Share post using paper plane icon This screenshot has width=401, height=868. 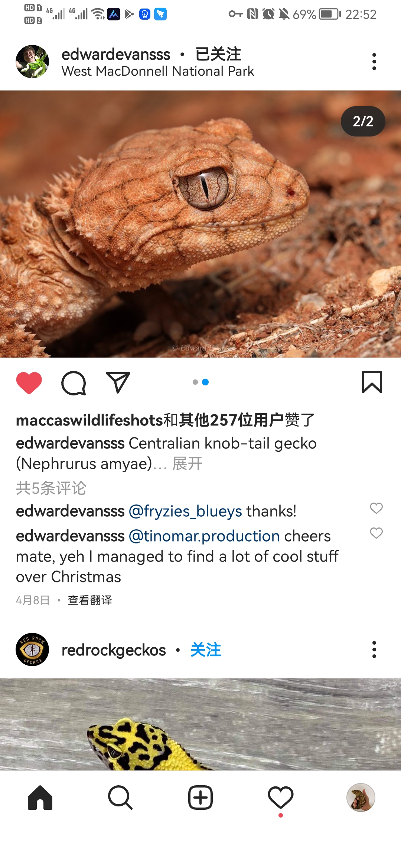pos(118,382)
